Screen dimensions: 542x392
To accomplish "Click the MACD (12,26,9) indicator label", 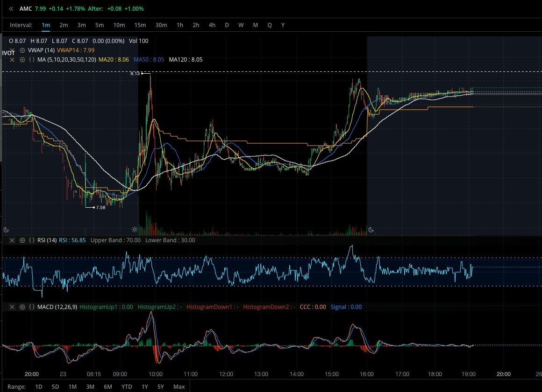I will coord(57,307).
